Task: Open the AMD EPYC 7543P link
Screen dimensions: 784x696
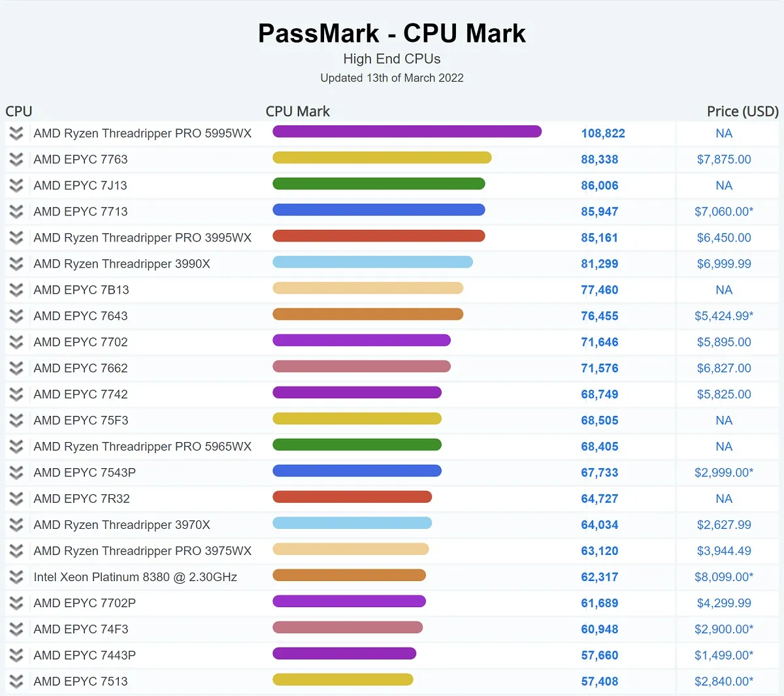Action: (x=84, y=473)
